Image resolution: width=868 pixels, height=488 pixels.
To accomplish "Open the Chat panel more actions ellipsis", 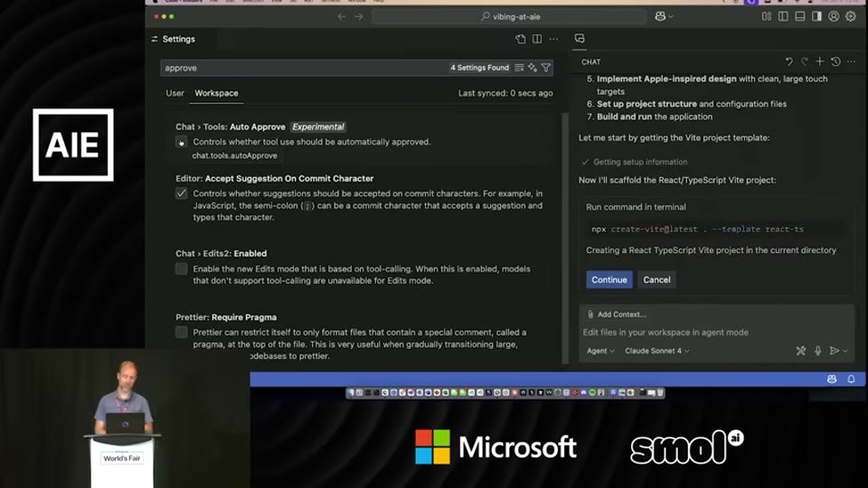I will click(x=852, y=62).
